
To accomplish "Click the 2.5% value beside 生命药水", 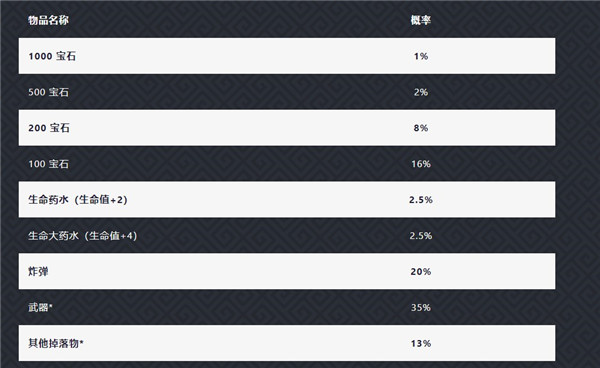I will (421, 200).
